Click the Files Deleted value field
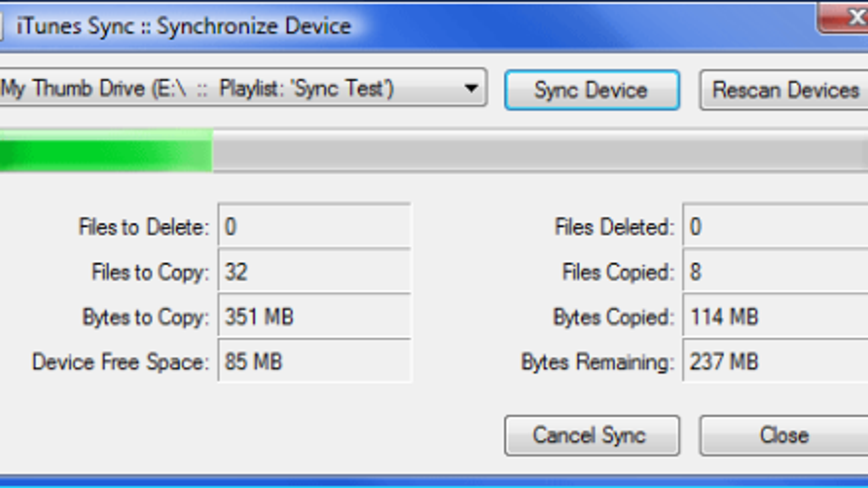 tap(776, 227)
